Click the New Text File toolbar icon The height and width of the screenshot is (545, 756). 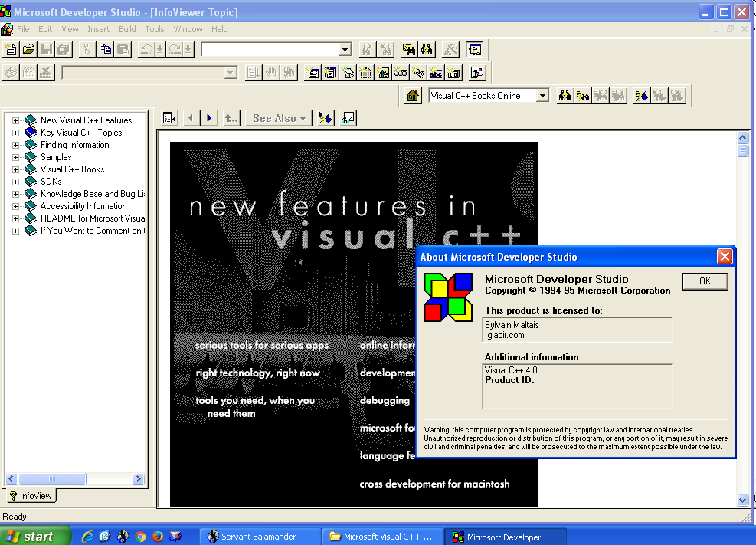tap(11, 50)
